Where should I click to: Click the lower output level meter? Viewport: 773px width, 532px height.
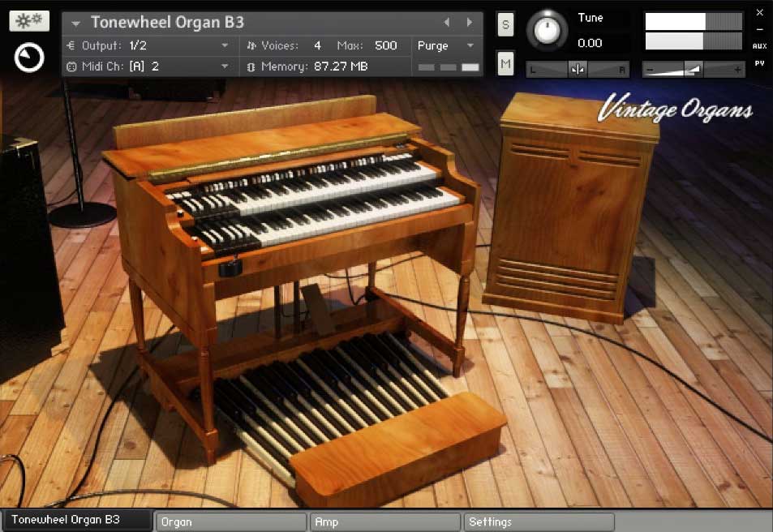click(694, 41)
